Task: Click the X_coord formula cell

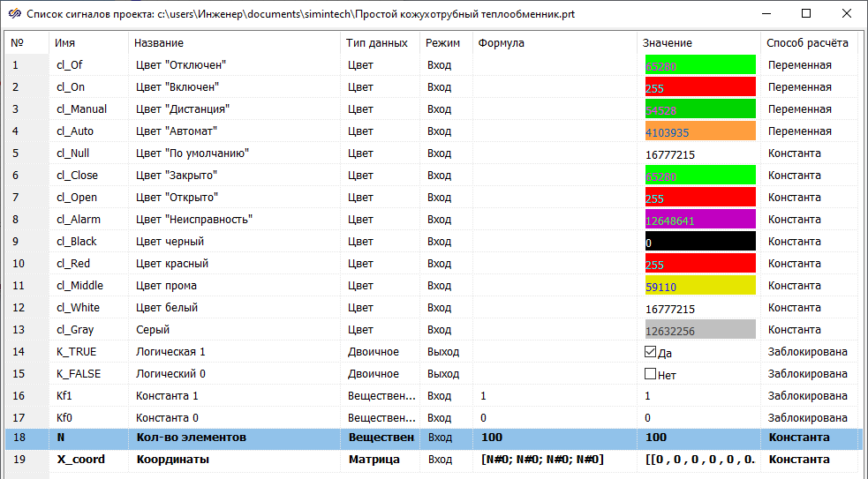Action: coord(555,460)
